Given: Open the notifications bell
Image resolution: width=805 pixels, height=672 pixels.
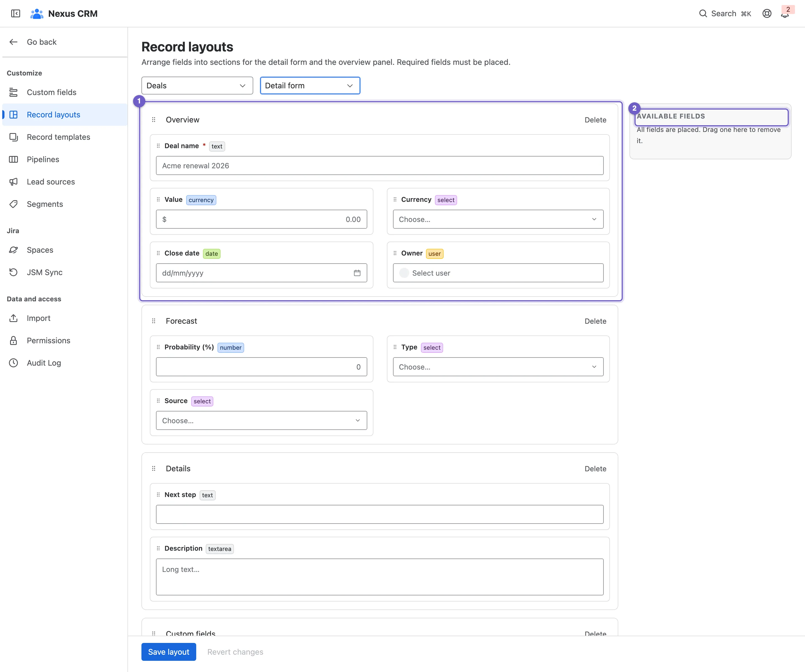Looking at the screenshot, I should [x=785, y=14].
